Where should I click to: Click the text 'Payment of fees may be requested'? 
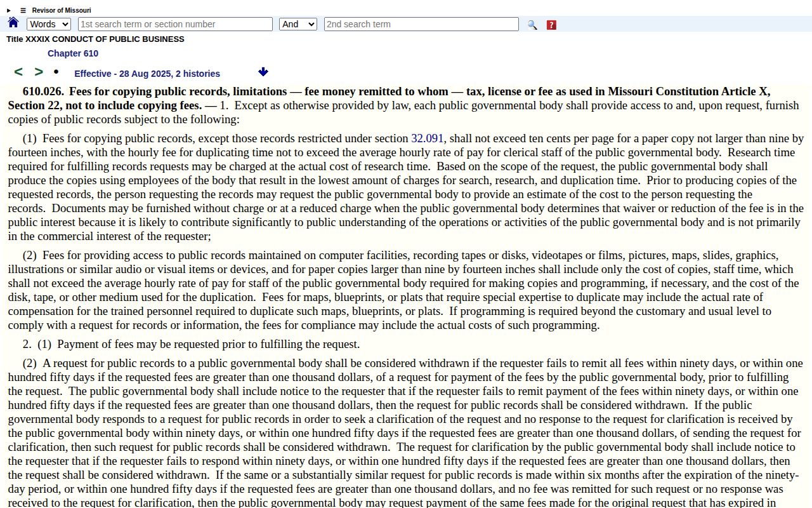point(136,344)
